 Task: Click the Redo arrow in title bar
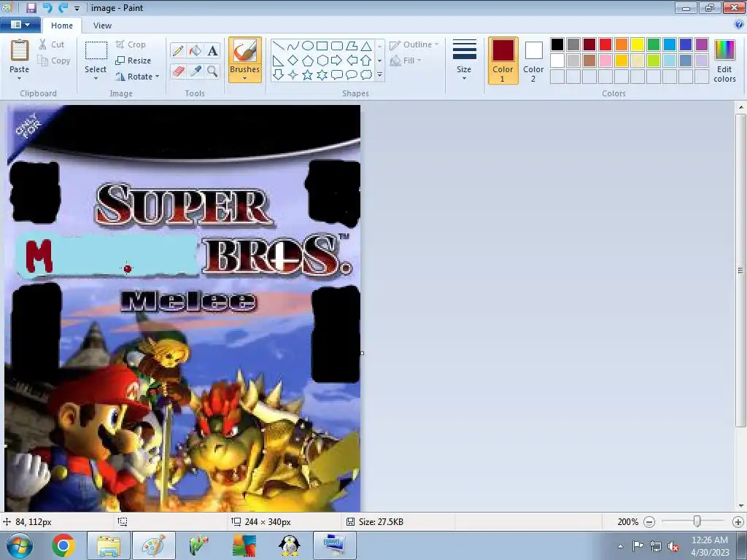point(63,7)
